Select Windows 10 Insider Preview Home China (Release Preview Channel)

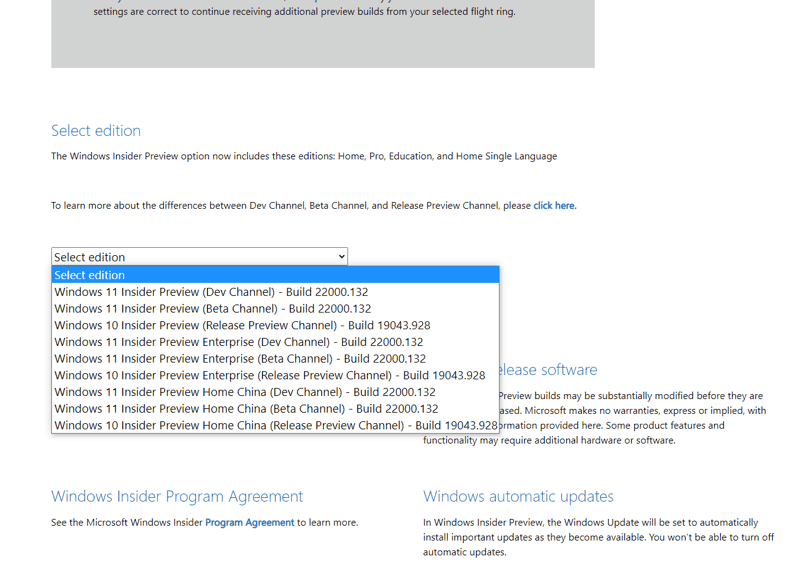point(275,425)
